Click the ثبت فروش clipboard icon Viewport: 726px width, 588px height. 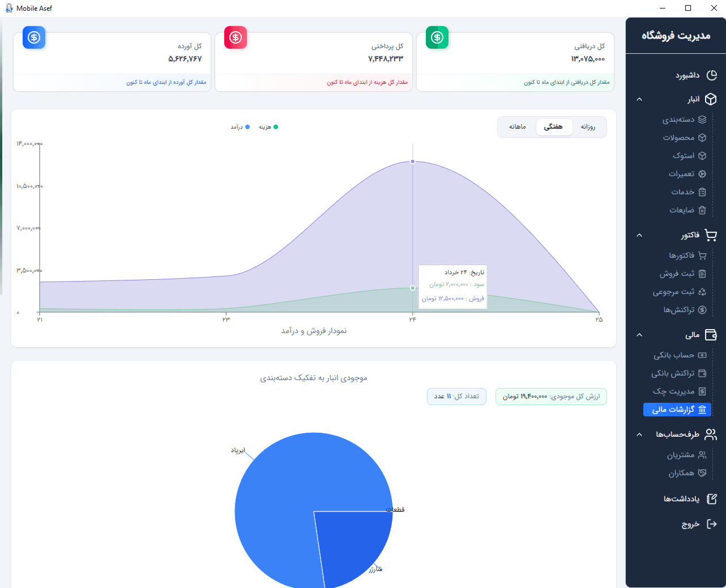pyautogui.click(x=702, y=274)
